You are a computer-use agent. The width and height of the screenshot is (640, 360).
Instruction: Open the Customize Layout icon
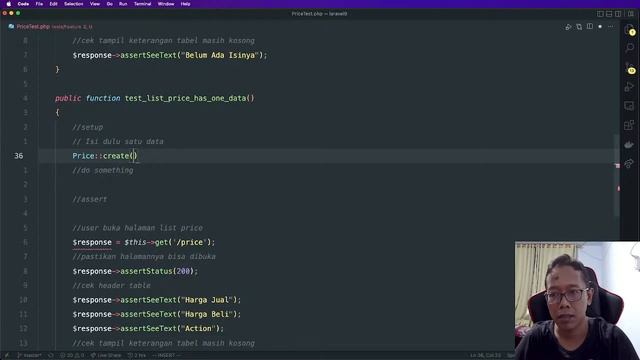(631, 14)
